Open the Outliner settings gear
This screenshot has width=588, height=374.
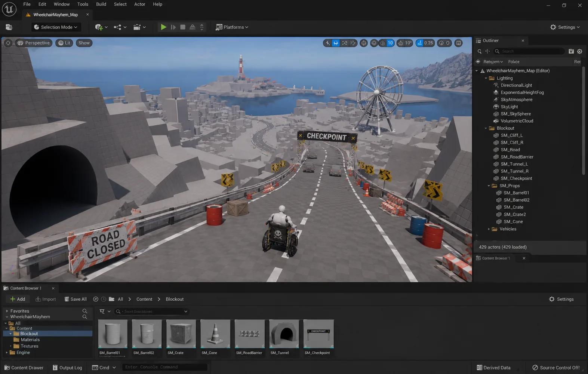tap(580, 51)
